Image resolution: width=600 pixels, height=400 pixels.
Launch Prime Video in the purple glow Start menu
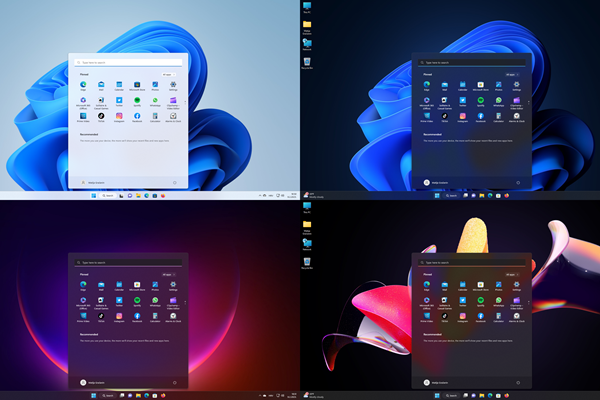(x=83, y=316)
